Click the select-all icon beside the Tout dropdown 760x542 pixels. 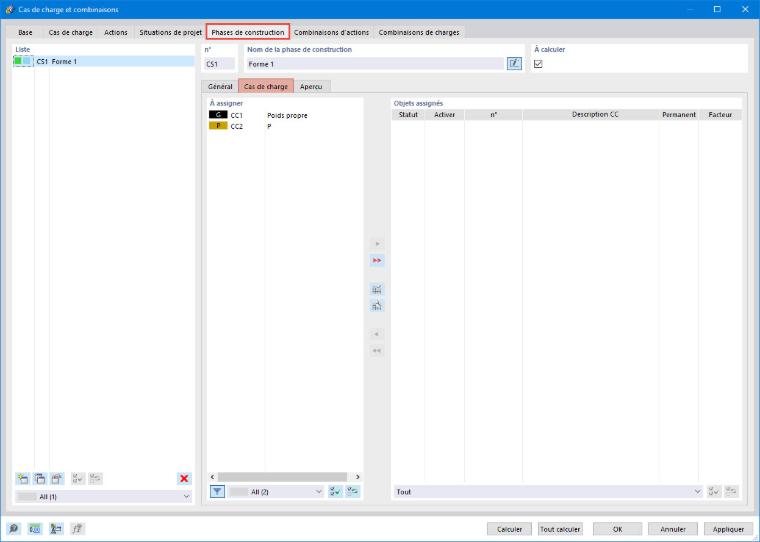pyautogui.click(x=714, y=492)
